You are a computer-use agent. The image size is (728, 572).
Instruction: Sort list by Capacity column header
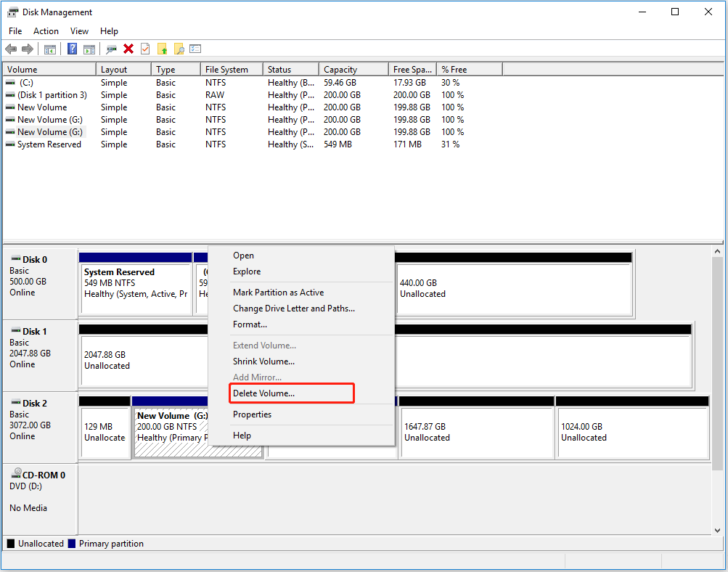point(340,70)
